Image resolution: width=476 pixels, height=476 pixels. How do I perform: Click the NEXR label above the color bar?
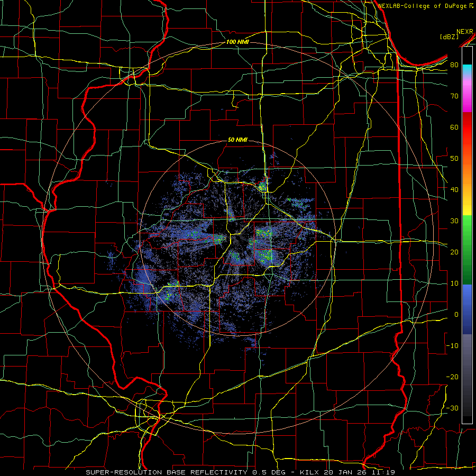coord(465,32)
